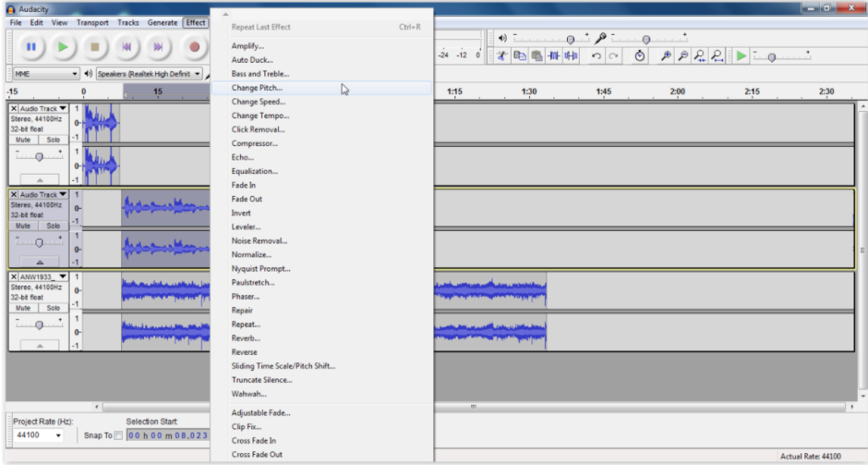Click the Cut tool scissors icon
Screen dimensions: 868x465
coord(503,55)
